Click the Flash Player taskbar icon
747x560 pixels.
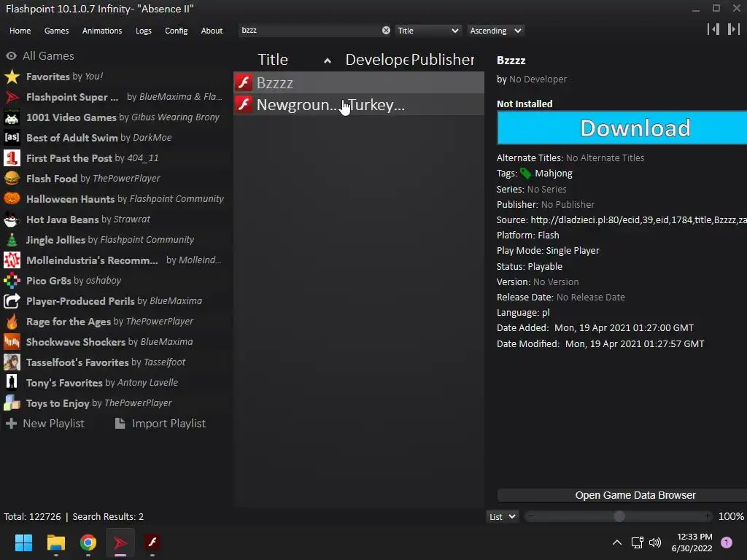152,542
